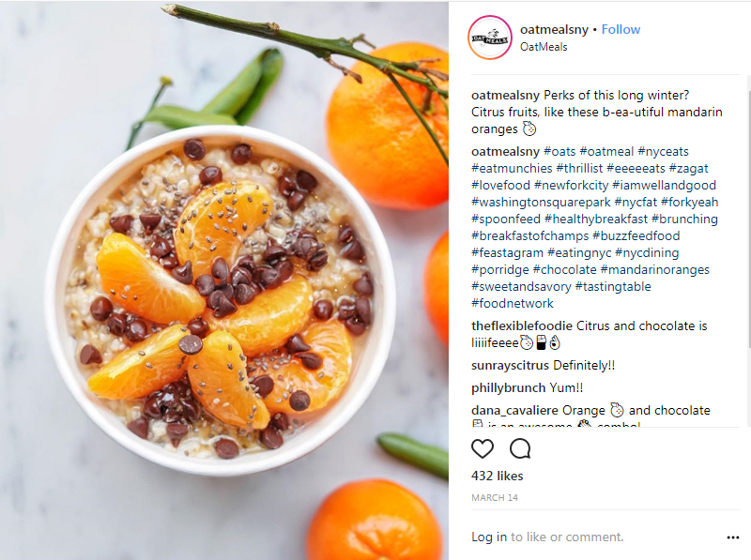Viewport: 751px width, 560px height.
Task: Open the three-dots more options menu
Action: tap(733, 537)
